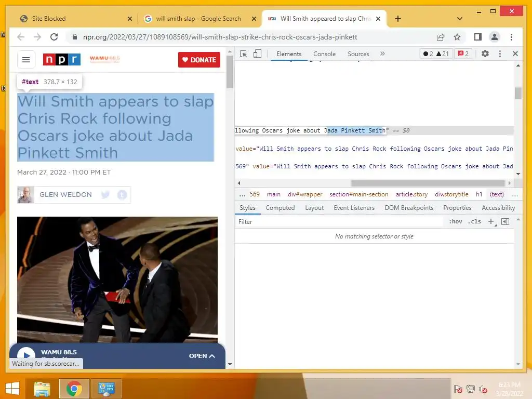Select the main breadcrumb item

[x=273, y=194]
